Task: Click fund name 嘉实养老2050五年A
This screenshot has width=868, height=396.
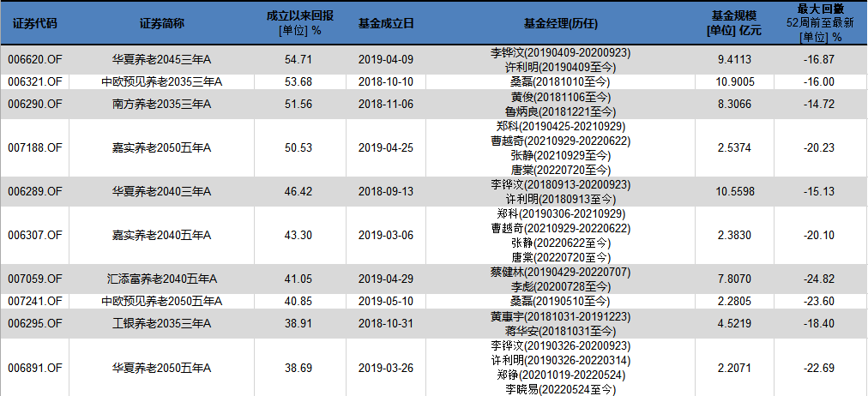Action: pos(161,147)
